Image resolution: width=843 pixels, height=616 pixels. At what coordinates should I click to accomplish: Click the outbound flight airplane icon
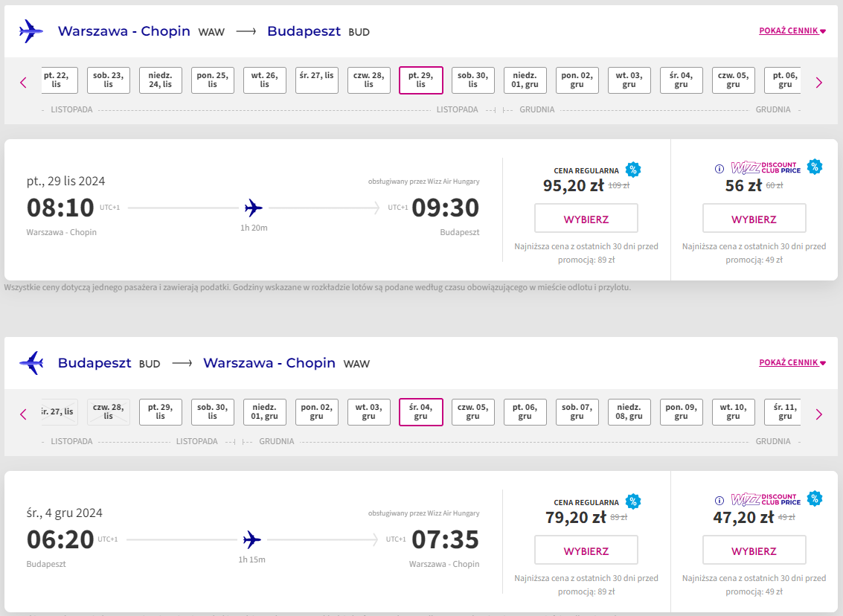[31, 31]
